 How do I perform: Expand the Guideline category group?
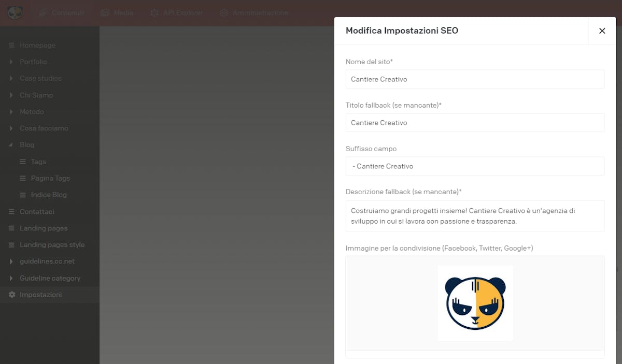50,278
